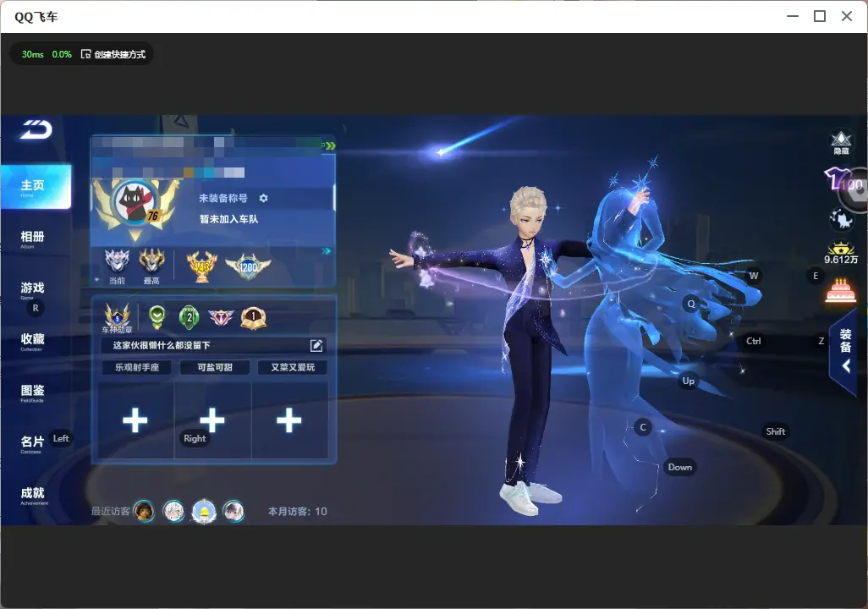This screenshot has height=609, width=868.
Task: Click the W key overlay hint
Action: 754,276
